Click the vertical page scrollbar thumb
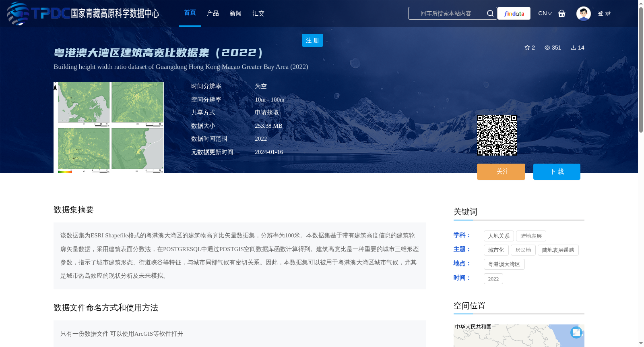Viewport: 644px width, 347px height. click(641, 71)
